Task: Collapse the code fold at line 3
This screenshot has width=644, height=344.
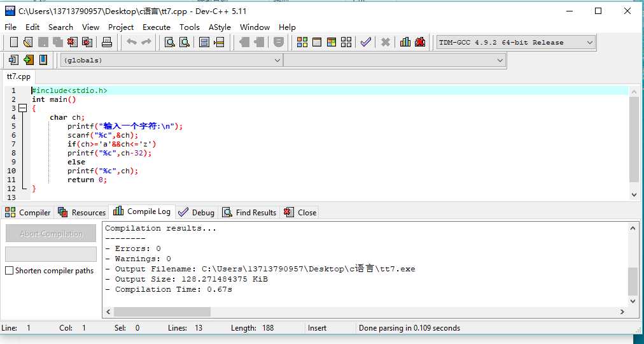Action: coord(23,108)
